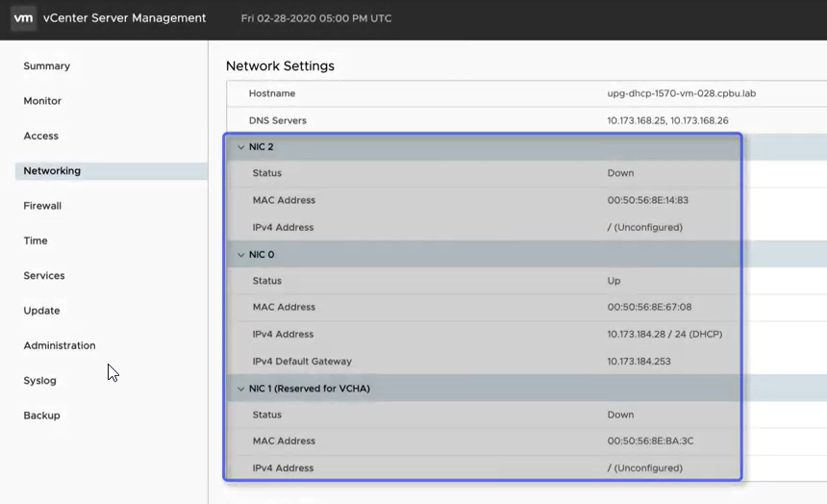The height and width of the screenshot is (504, 827).
Task: Open the Summary section
Action: coord(46,66)
